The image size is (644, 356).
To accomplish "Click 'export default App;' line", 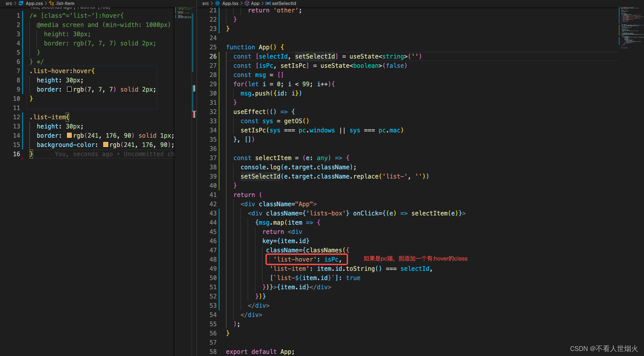I will pos(260,352).
